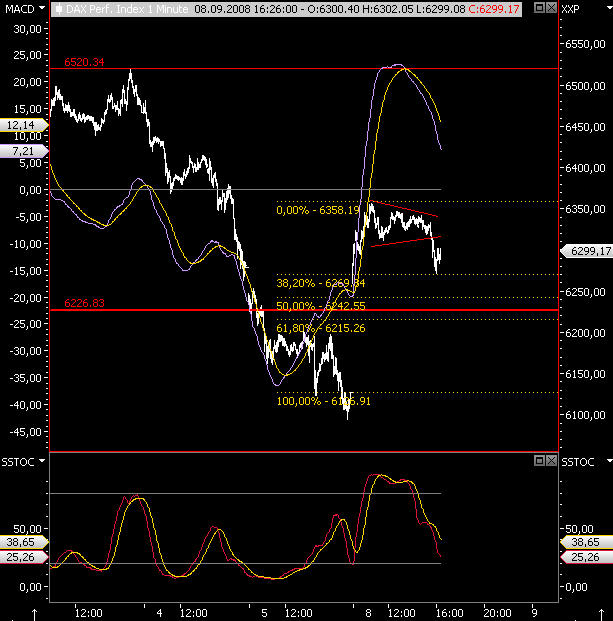Select the red 6520.34 resistance label
The width and height of the screenshot is (613, 621).
84,62
